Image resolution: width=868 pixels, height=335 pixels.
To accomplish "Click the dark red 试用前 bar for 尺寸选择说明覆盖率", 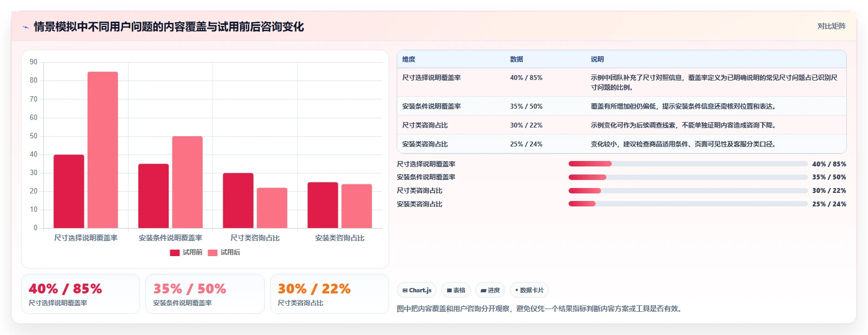I will click(x=69, y=191).
